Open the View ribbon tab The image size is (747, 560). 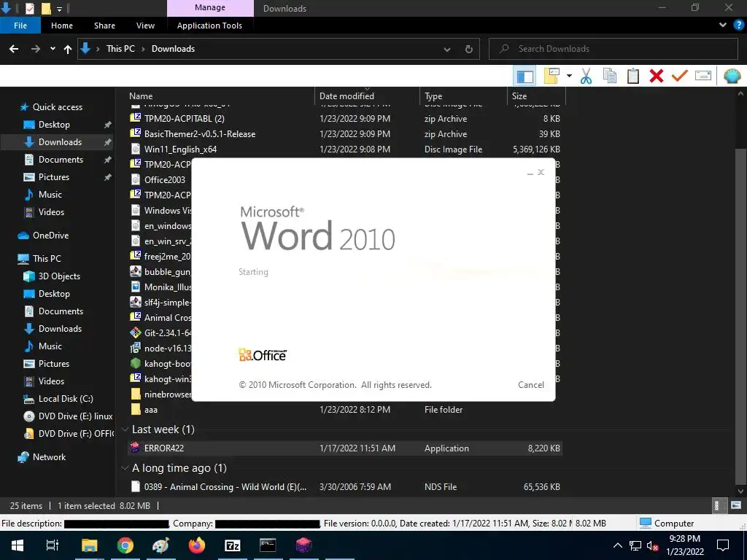(145, 26)
